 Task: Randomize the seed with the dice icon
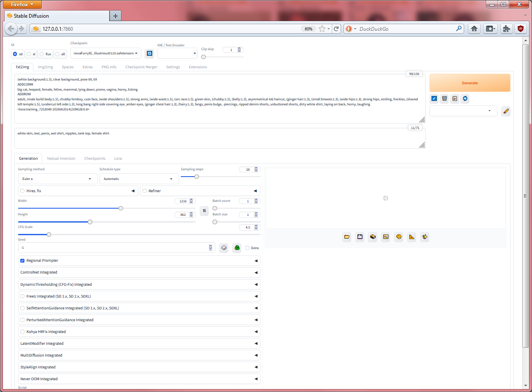click(224, 248)
